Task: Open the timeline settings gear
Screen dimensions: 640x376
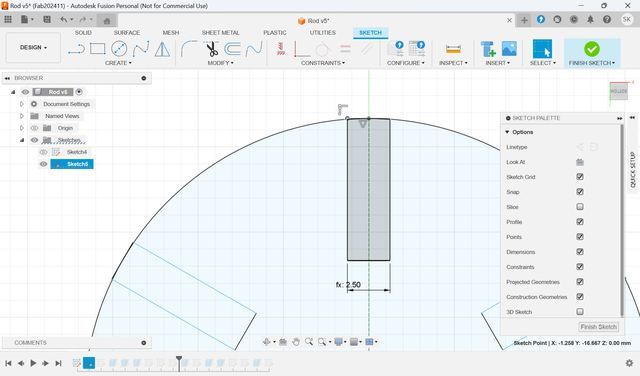Action: (629, 363)
